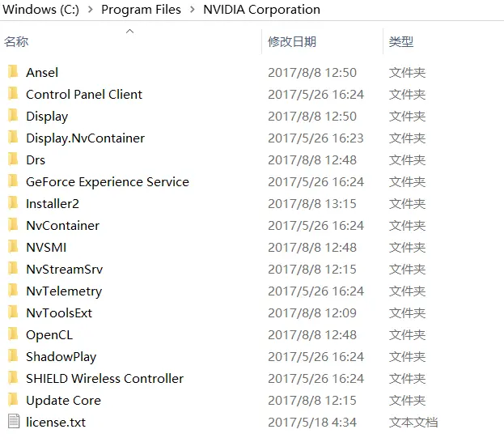The image size is (504, 442).
Task: Select the NvContainer folder name
Action: [62, 226]
